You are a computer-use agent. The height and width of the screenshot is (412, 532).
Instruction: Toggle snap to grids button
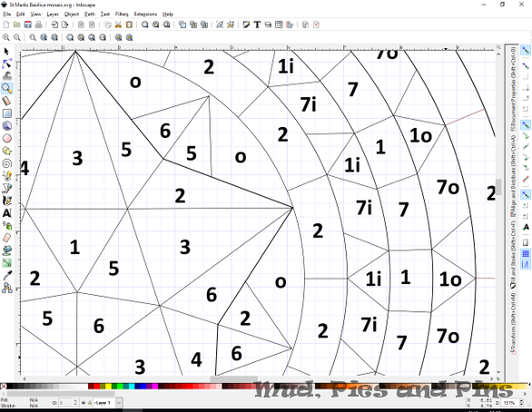[x=526, y=253]
